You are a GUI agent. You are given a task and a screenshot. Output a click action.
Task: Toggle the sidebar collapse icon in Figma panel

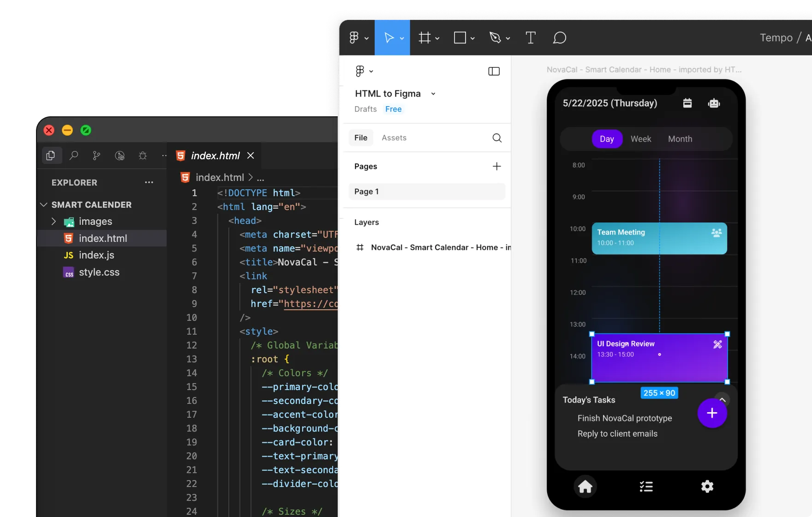click(x=494, y=71)
